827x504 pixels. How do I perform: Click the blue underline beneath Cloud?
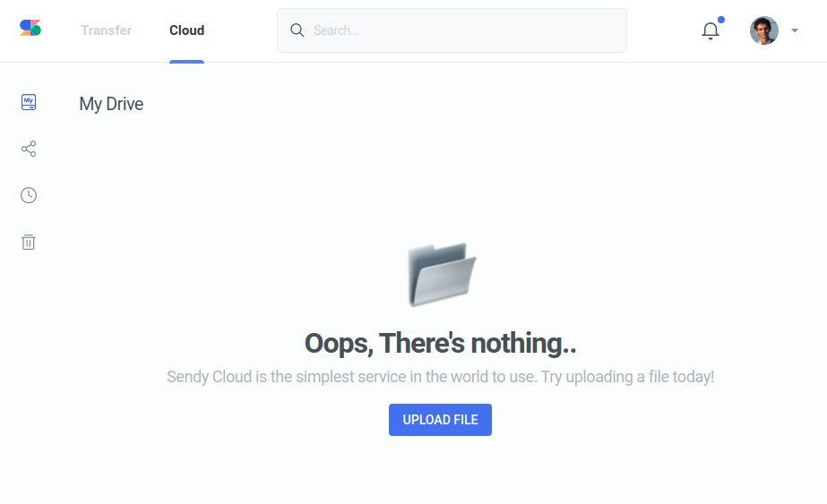[x=186, y=61]
